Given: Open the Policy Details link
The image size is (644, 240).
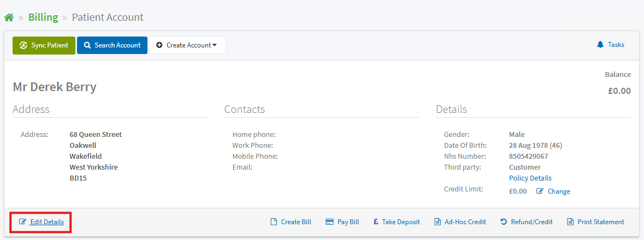Looking at the screenshot, I should [x=530, y=178].
